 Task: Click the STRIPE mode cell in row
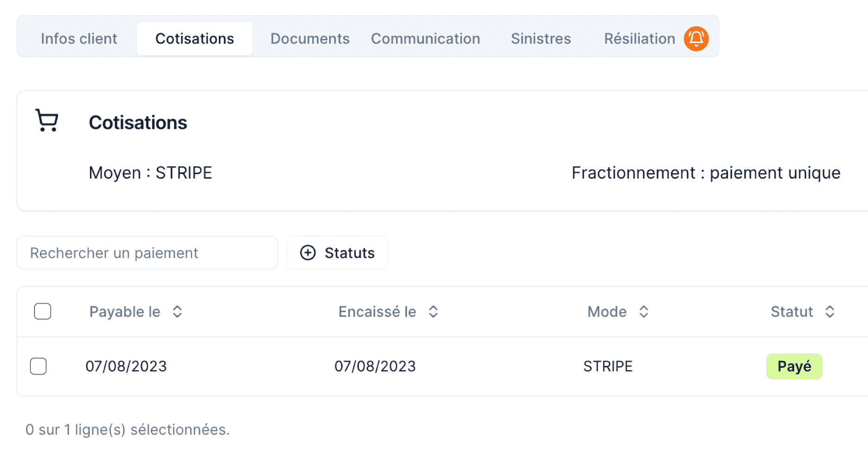tap(608, 367)
